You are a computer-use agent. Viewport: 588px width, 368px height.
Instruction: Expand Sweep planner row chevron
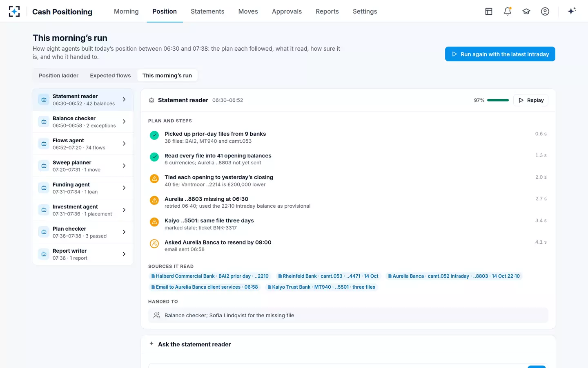[124, 166]
